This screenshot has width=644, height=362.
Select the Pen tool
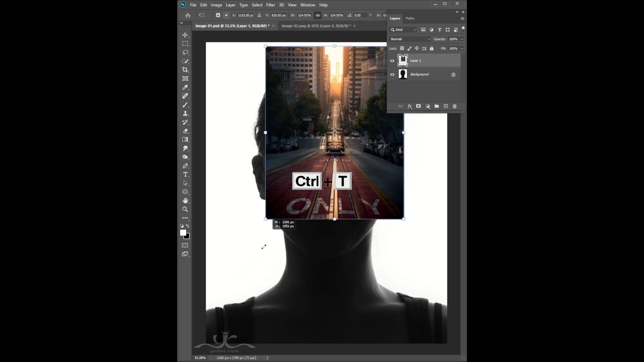coord(185,166)
